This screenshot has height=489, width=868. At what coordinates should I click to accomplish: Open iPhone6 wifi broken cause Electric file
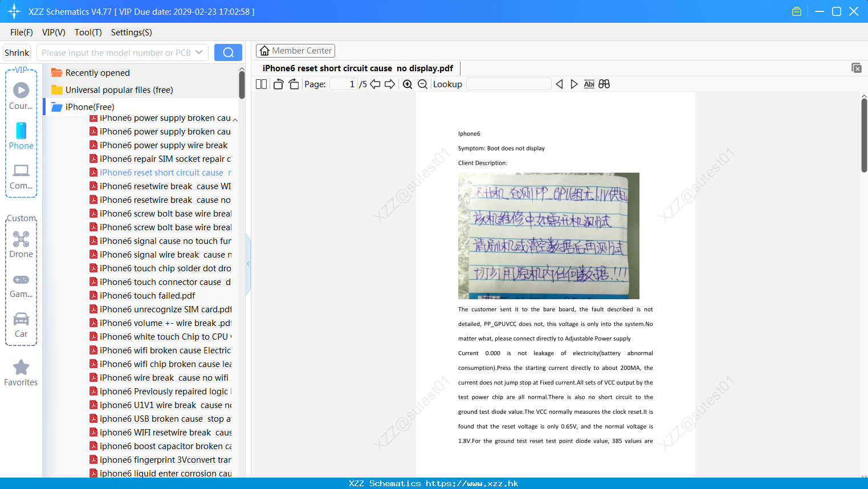(160, 351)
